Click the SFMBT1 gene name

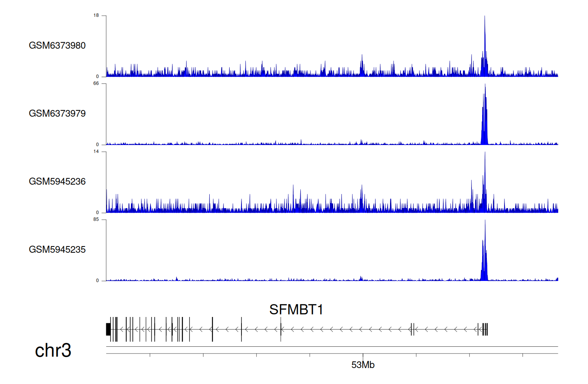click(x=296, y=310)
